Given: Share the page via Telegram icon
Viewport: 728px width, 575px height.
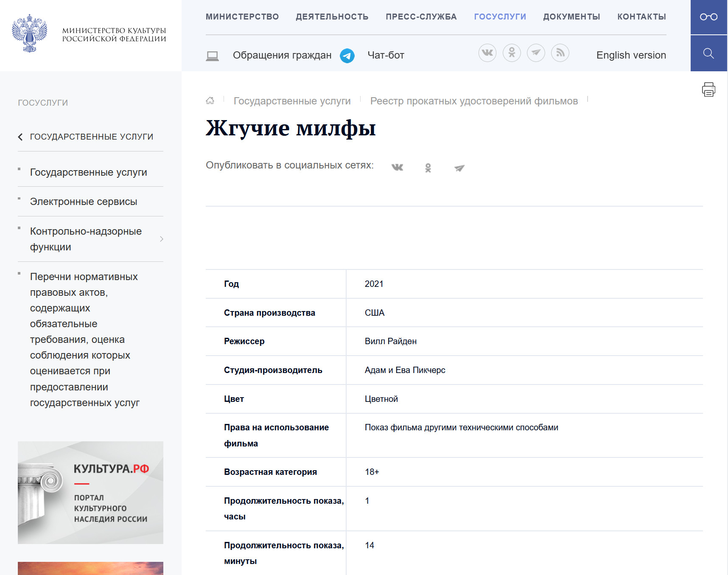Looking at the screenshot, I should tap(459, 168).
